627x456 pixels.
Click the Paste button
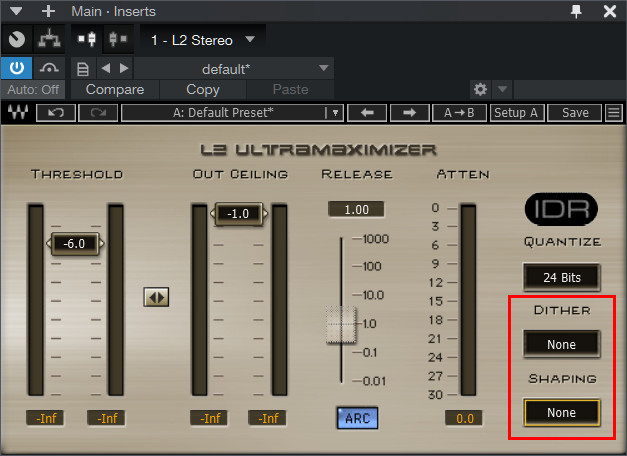(x=290, y=90)
